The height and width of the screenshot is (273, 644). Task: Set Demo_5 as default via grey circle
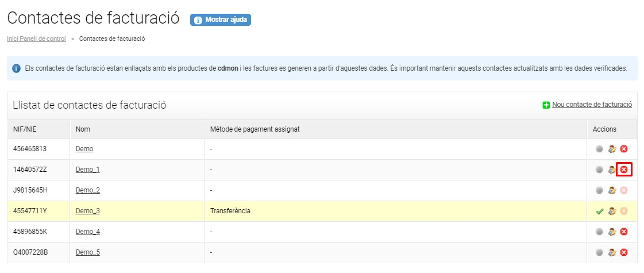point(599,252)
